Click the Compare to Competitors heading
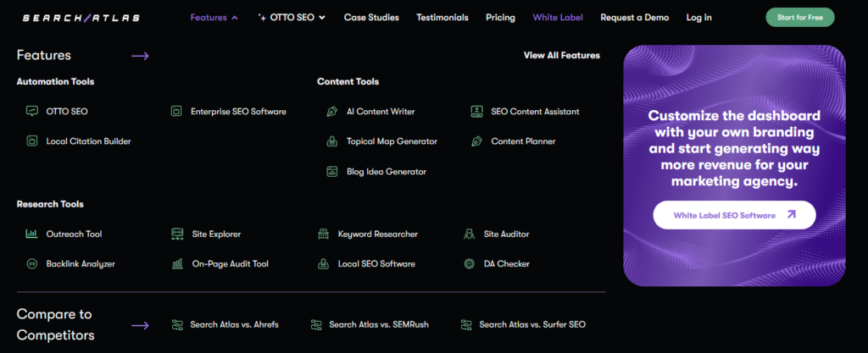 (x=55, y=325)
